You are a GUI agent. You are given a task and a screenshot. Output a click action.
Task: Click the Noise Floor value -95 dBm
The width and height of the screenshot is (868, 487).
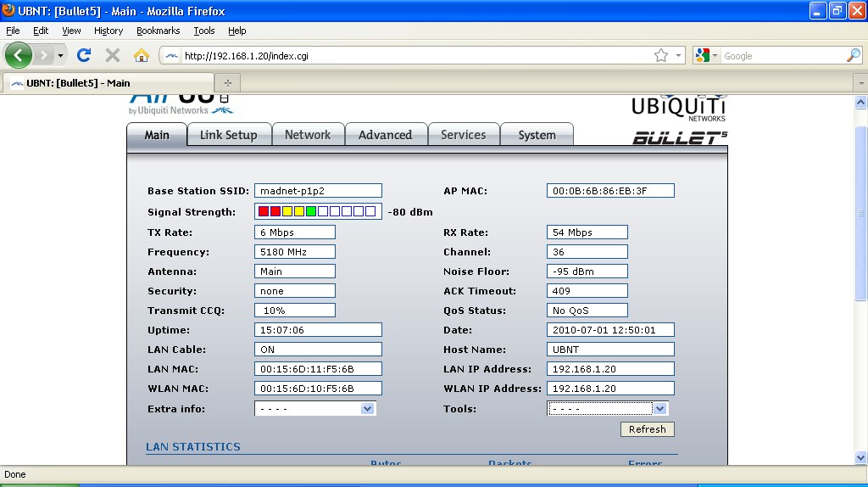click(587, 271)
